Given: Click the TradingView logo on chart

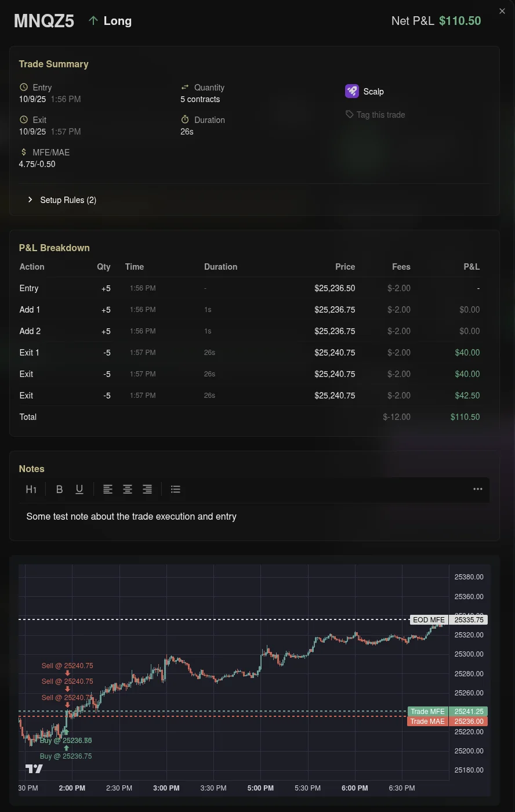Looking at the screenshot, I should pyautogui.click(x=34, y=769).
